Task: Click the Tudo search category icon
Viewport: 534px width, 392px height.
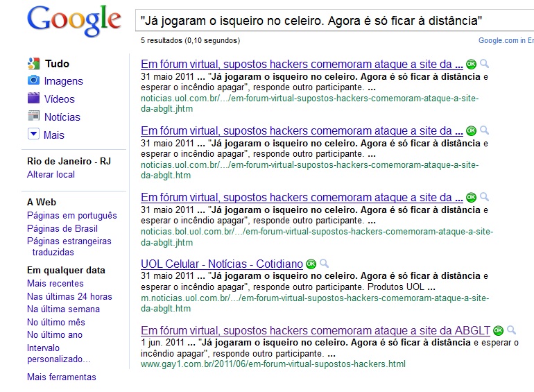Action: point(34,64)
